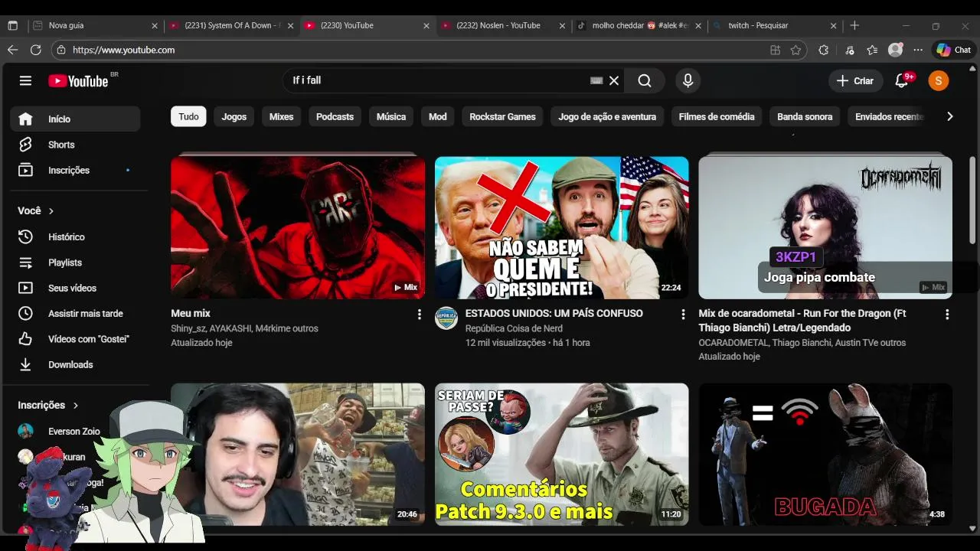Select the Mod filter chip
Viewport: 980px width, 551px height.
[x=437, y=116]
